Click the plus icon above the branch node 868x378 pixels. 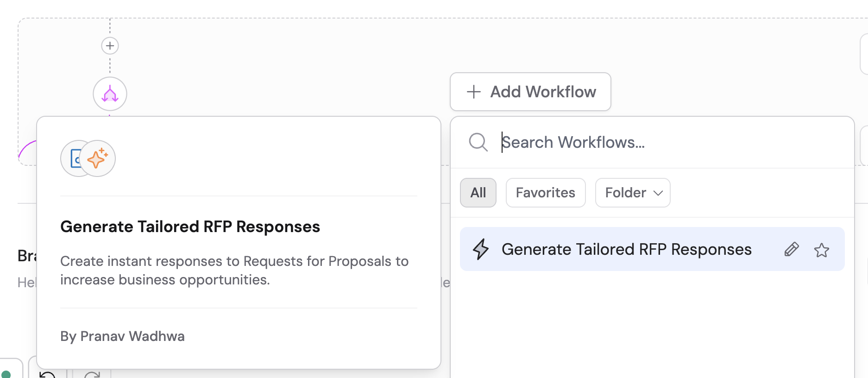tap(110, 45)
